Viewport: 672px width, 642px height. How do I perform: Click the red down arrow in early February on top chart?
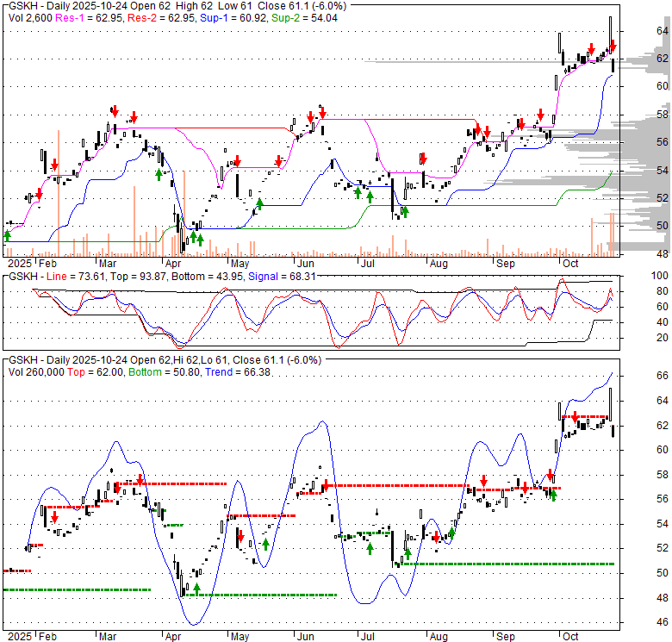(x=54, y=165)
